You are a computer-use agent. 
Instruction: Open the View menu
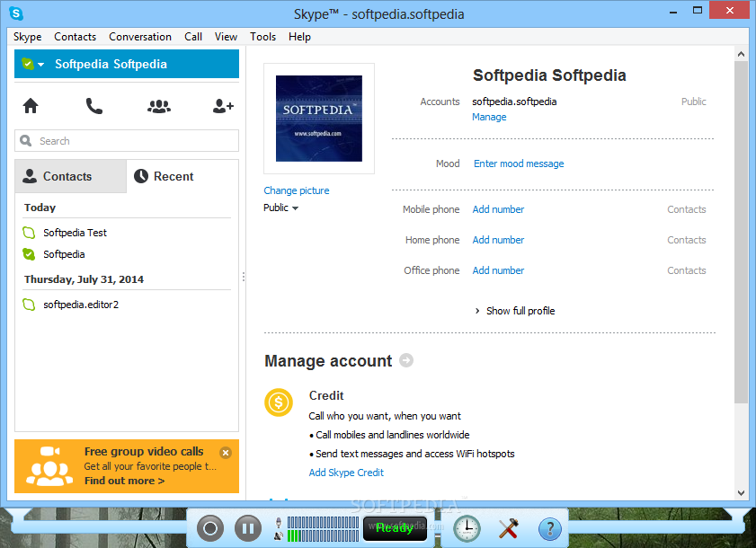(x=226, y=37)
